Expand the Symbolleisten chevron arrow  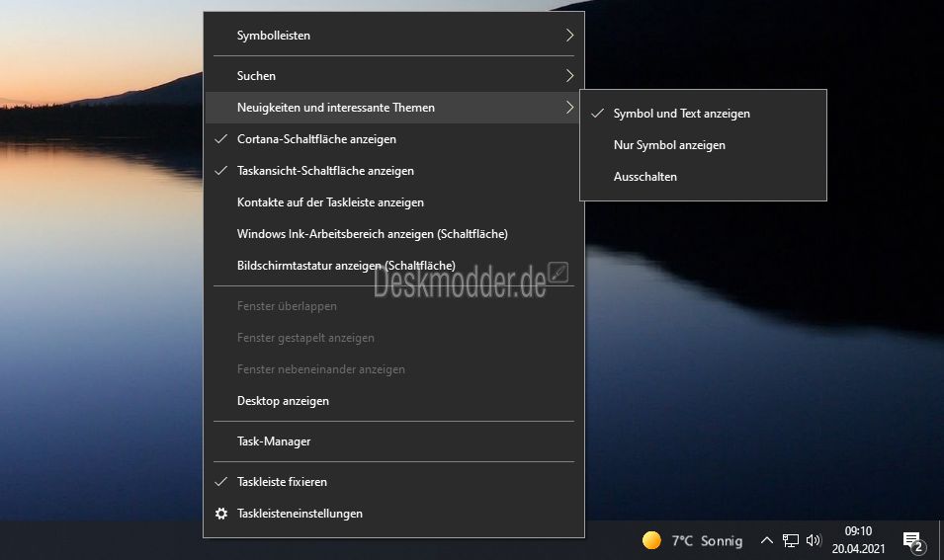click(x=569, y=36)
